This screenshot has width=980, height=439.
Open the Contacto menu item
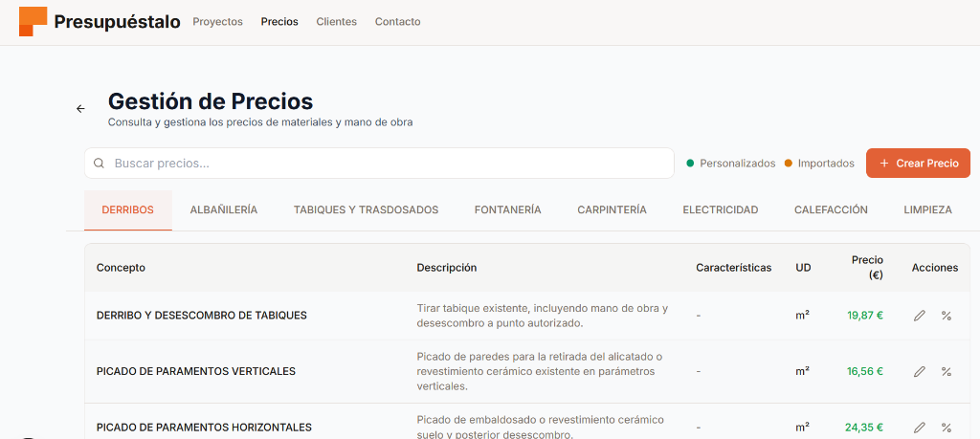[x=397, y=21]
